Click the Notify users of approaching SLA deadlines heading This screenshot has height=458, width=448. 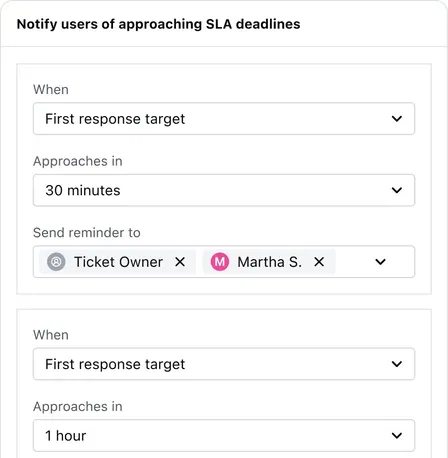pyautogui.click(x=159, y=24)
